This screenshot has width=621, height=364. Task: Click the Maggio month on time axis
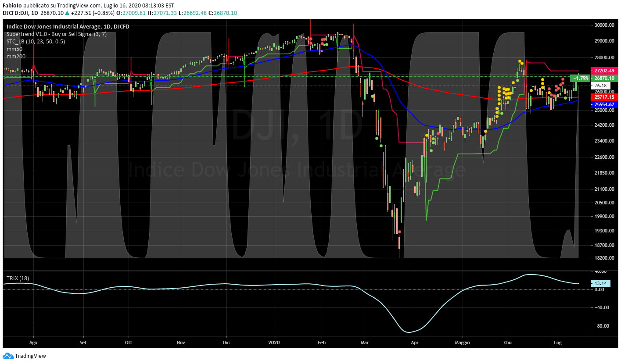(x=462, y=342)
